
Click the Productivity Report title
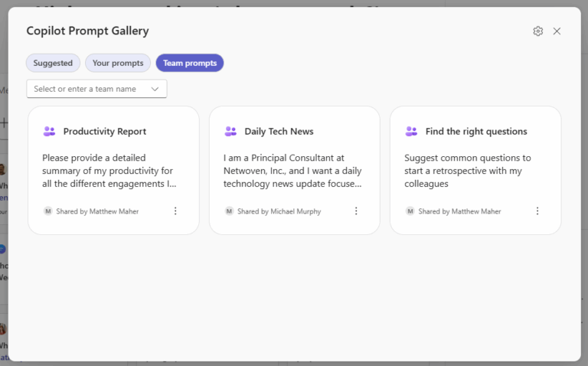click(105, 131)
